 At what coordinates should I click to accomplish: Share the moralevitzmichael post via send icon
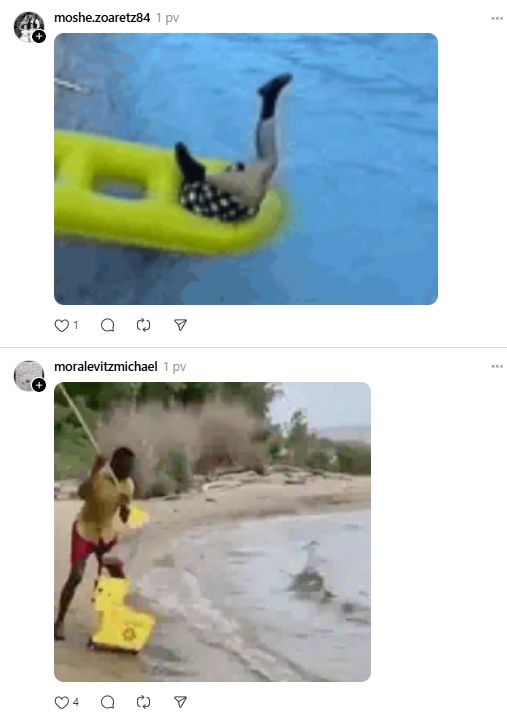tap(180, 702)
